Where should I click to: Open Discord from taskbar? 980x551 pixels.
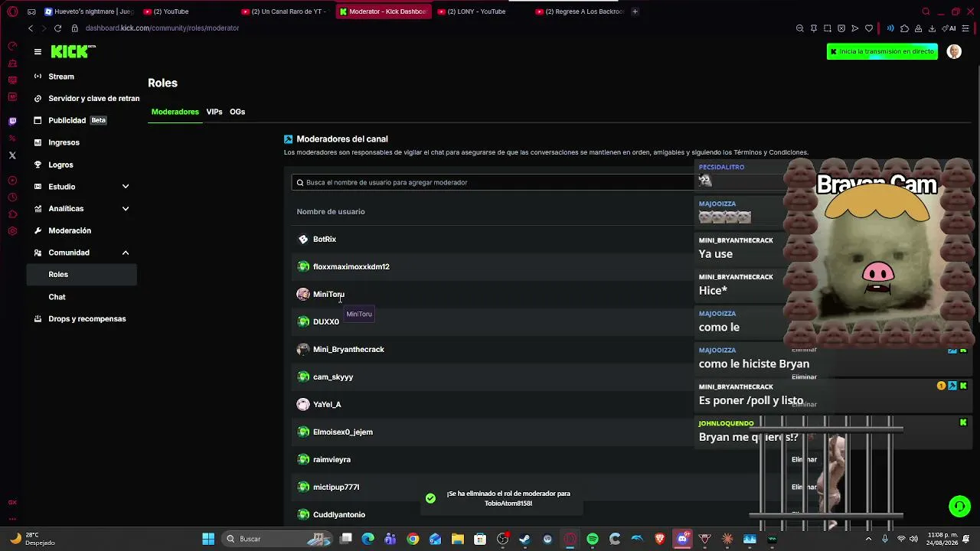tap(682, 539)
